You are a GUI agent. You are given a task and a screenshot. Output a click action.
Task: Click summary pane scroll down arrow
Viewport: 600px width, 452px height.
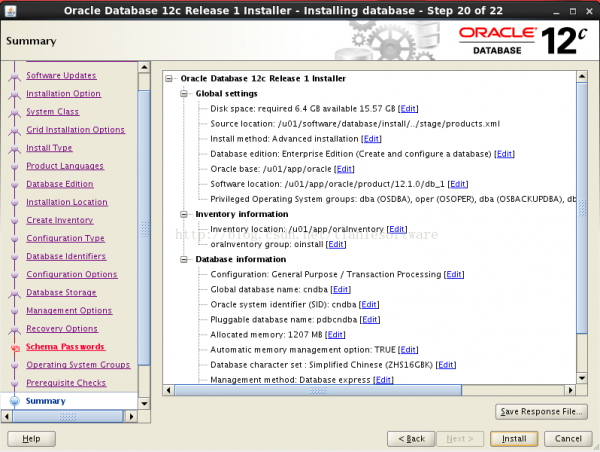[582, 378]
